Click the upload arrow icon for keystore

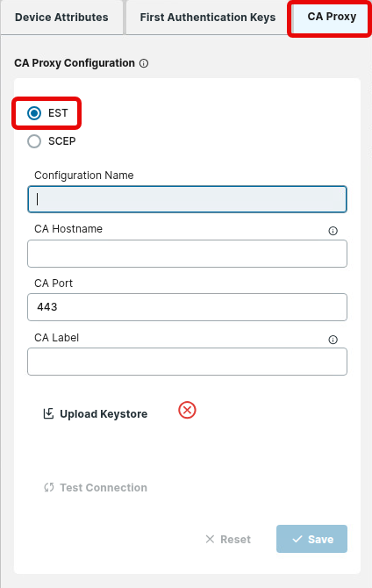click(48, 413)
